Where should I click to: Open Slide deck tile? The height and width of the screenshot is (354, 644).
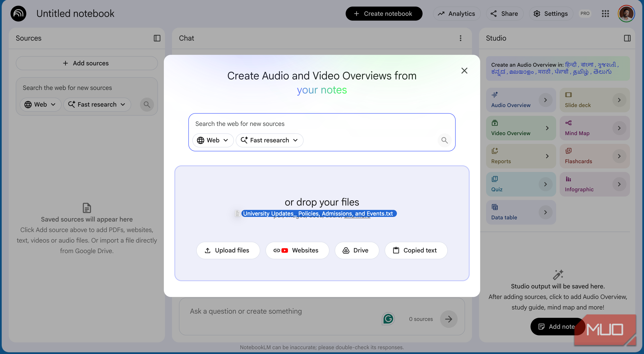(x=594, y=100)
